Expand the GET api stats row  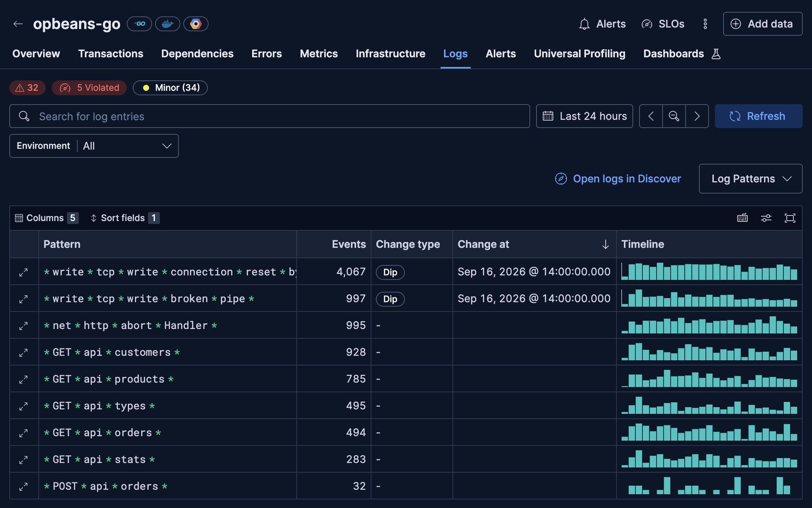pos(24,460)
